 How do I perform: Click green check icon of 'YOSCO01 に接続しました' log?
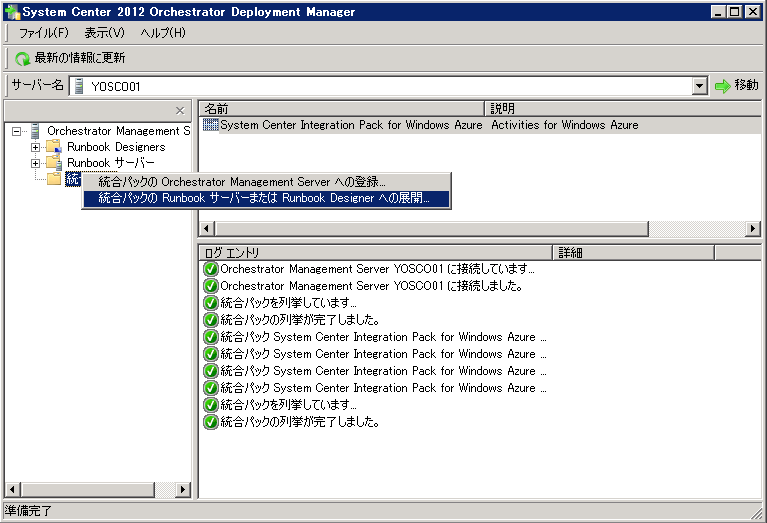click(210, 286)
